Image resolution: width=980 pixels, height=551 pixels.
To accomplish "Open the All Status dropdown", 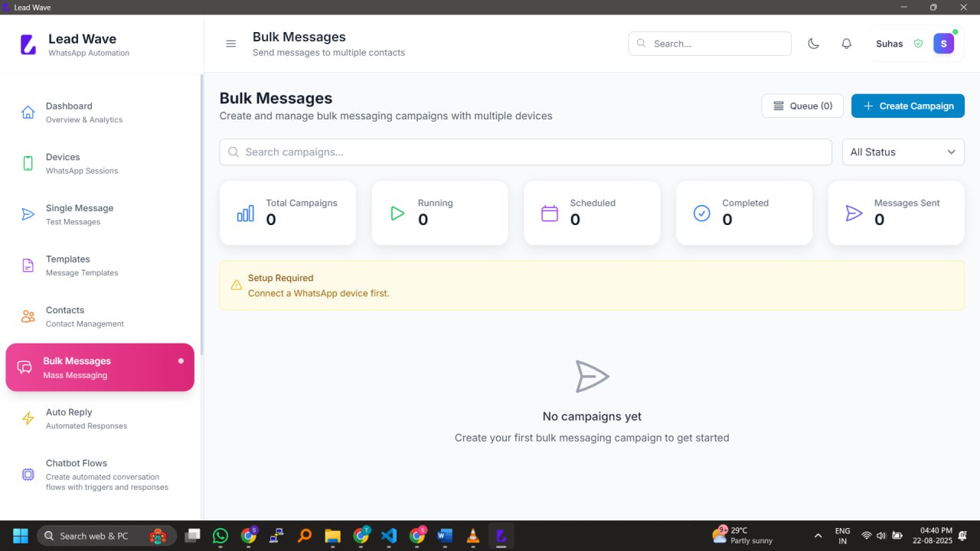I will [903, 152].
